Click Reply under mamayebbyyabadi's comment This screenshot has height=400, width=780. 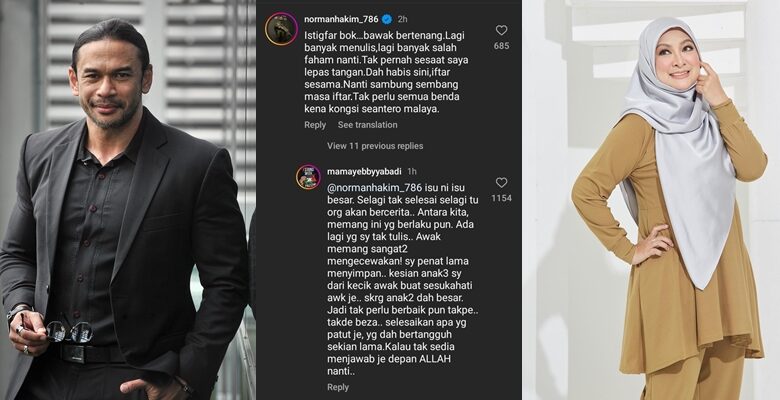coord(338,387)
